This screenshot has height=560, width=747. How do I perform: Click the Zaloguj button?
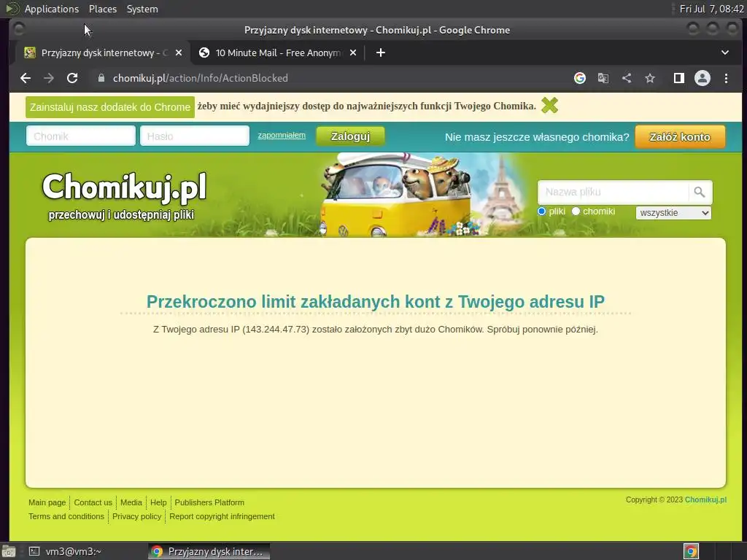click(350, 136)
